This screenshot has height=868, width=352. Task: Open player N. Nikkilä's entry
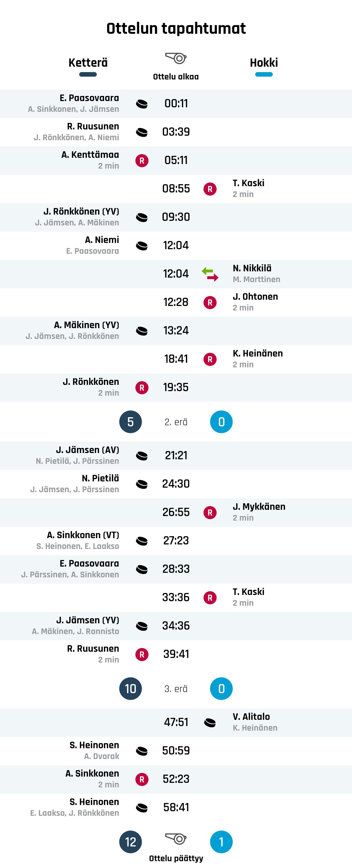pos(252,268)
